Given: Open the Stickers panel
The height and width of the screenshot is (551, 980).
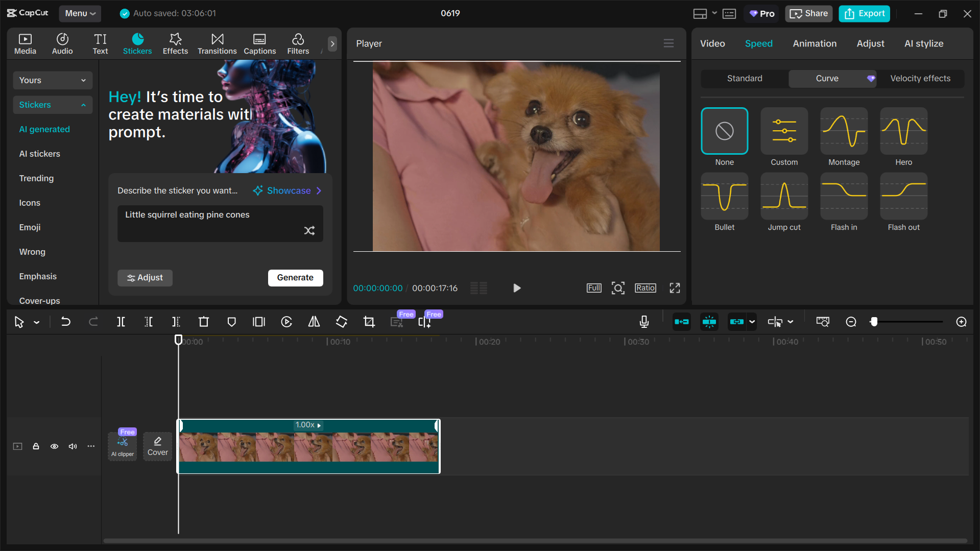Looking at the screenshot, I should click(x=137, y=43).
